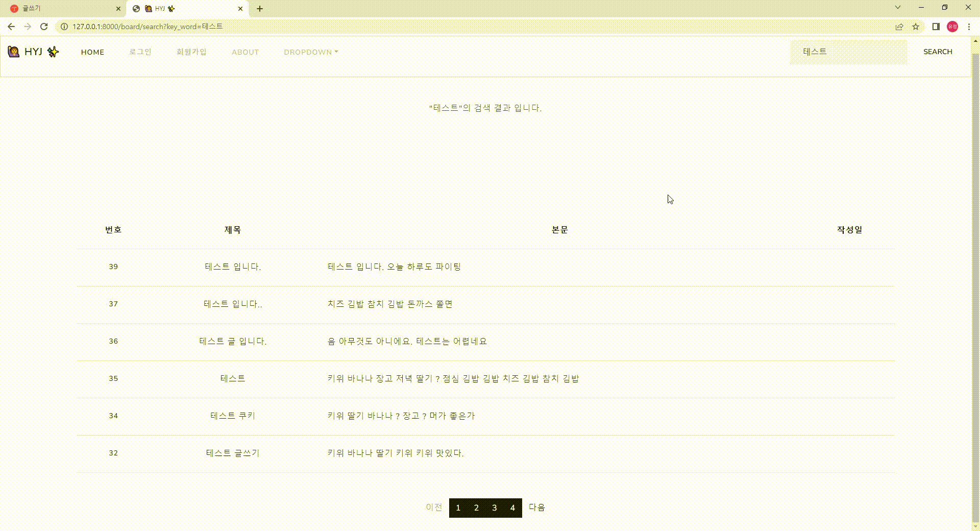The width and height of the screenshot is (980, 531).
Task: Click body text 테스트 입니다. 오늘 하루도 파이팅
Action: tap(394, 267)
